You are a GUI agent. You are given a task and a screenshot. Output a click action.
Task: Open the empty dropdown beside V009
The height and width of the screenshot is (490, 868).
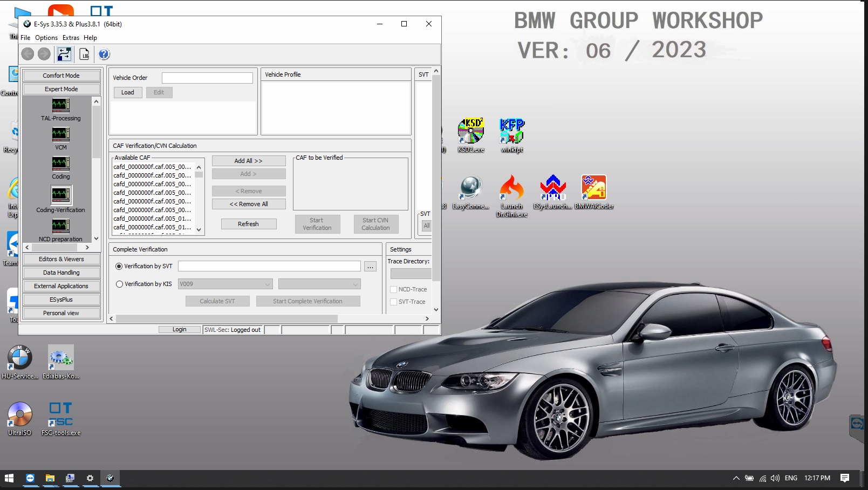point(319,284)
